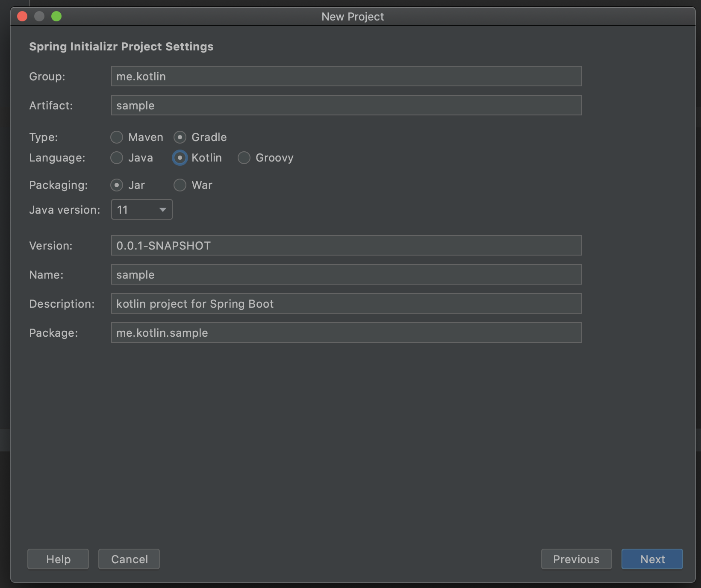Click the Spring Initializr Project Settings heading
Screen dimensions: 701x588
(121, 47)
